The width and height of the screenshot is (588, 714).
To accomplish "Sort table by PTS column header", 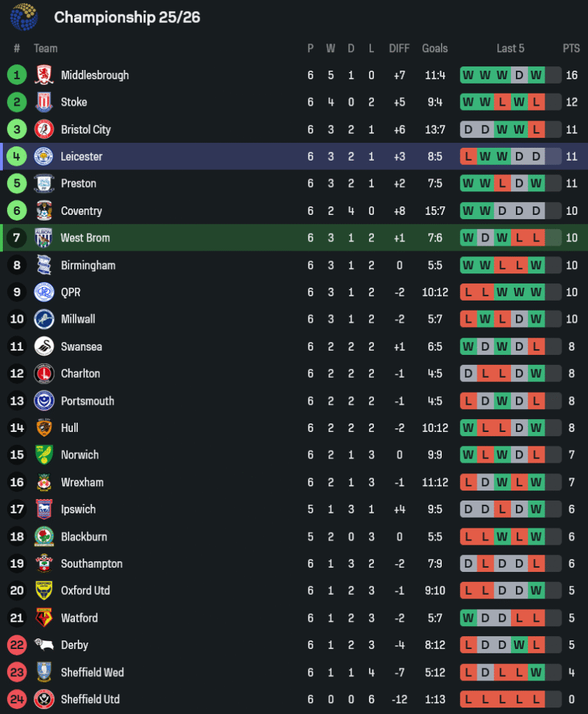I will pyautogui.click(x=571, y=49).
